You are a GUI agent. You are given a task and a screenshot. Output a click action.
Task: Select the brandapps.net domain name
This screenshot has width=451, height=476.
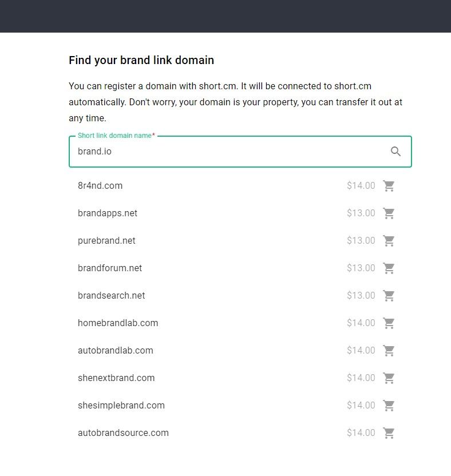pos(108,213)
